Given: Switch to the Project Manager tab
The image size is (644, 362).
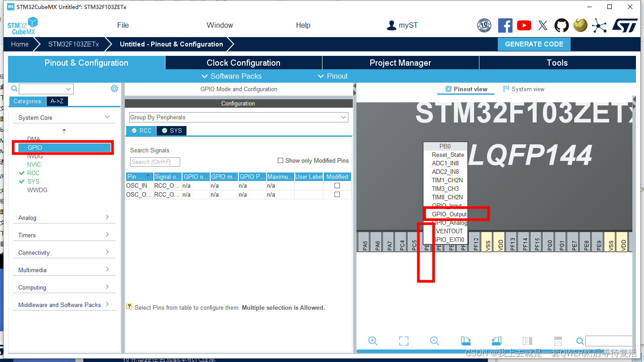Looking at the screenshot, I should click(400, 63).
